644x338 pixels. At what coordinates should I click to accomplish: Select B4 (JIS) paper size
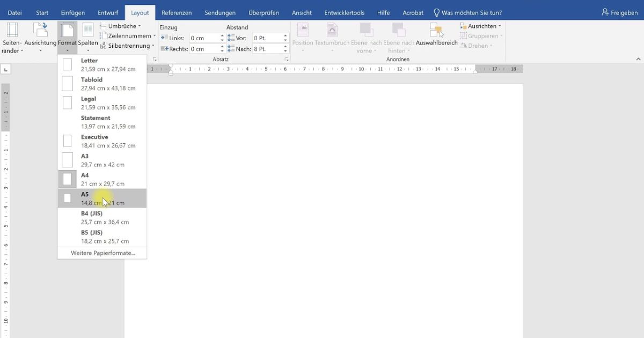coord(102,217)
